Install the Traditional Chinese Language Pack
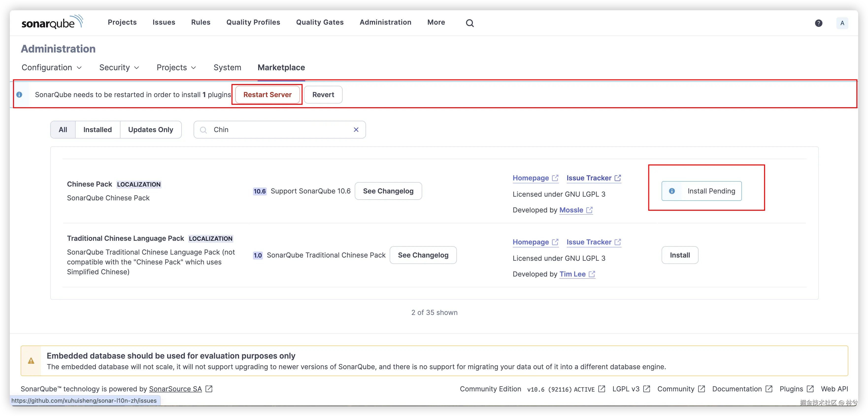 680,255
